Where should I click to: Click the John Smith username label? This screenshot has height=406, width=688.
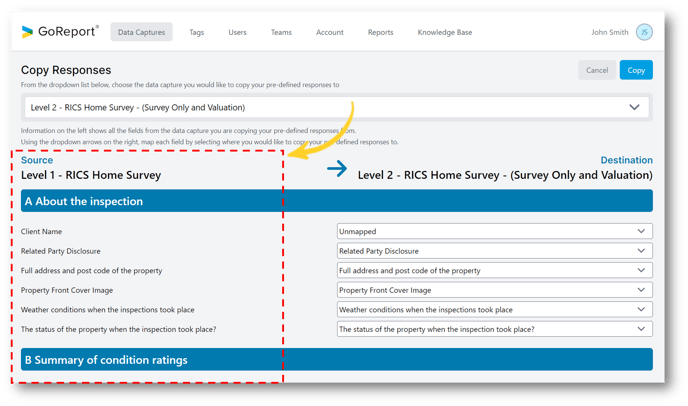click(610, 32)
